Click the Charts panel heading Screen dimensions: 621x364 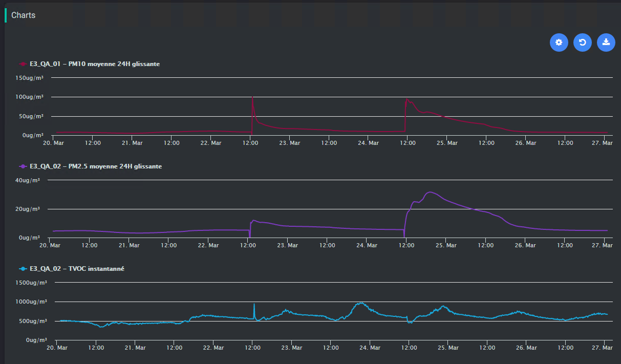(24, 15)
